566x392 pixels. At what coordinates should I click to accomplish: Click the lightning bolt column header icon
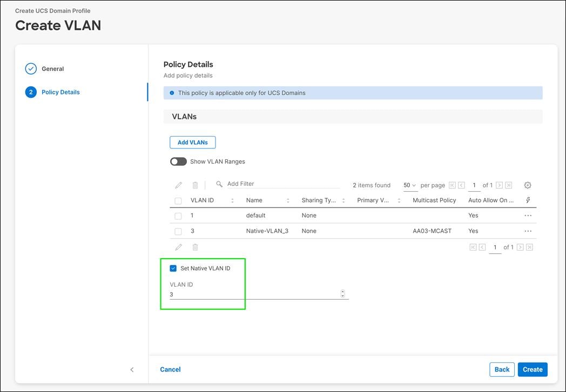pyautogui.click(x=528, y=200)
